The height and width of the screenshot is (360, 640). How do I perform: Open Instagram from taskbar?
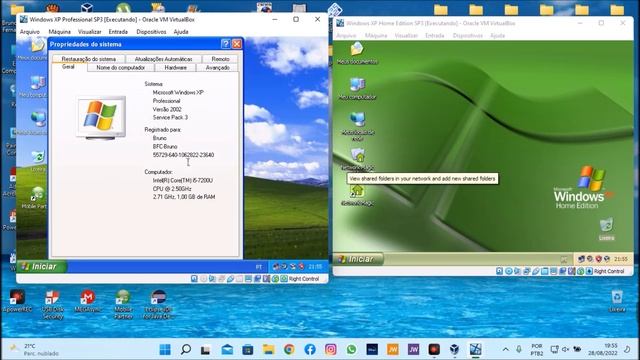tap(331, 349)
